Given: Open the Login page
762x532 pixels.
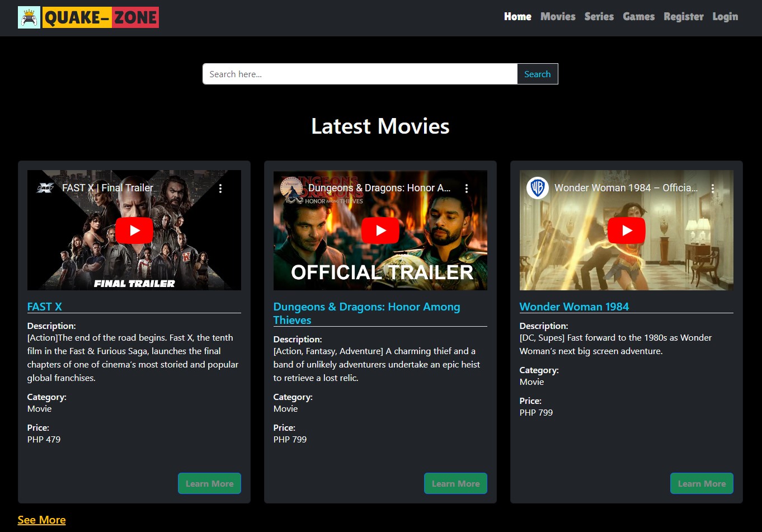Looking at the screenshot, I should tap(725, 17).
